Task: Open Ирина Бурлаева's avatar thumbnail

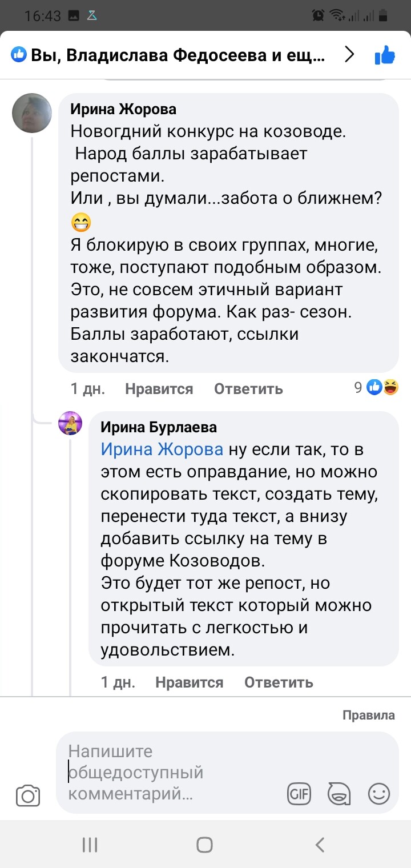Action: (x=70, y=423)
